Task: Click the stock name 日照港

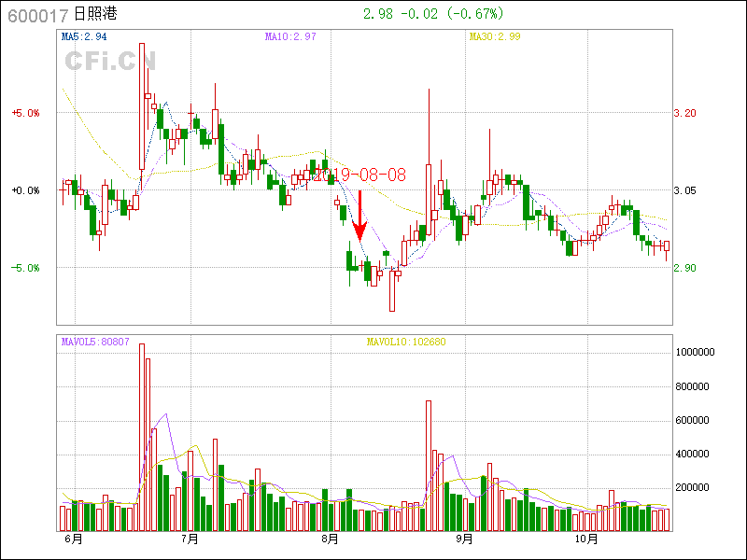Action: coord(95,16)
